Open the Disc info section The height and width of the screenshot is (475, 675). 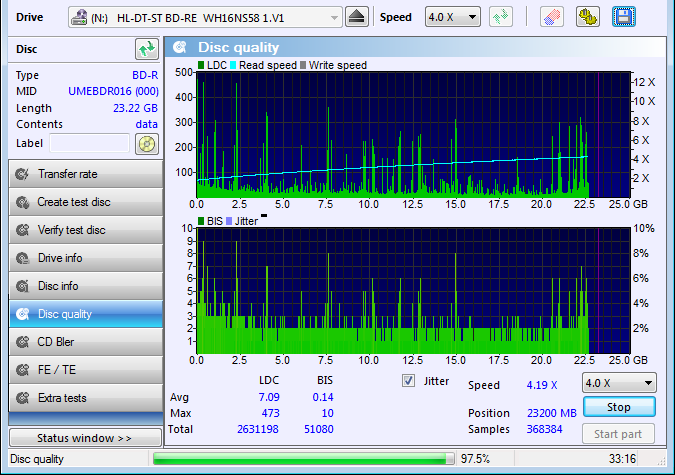tap(86, 286)
